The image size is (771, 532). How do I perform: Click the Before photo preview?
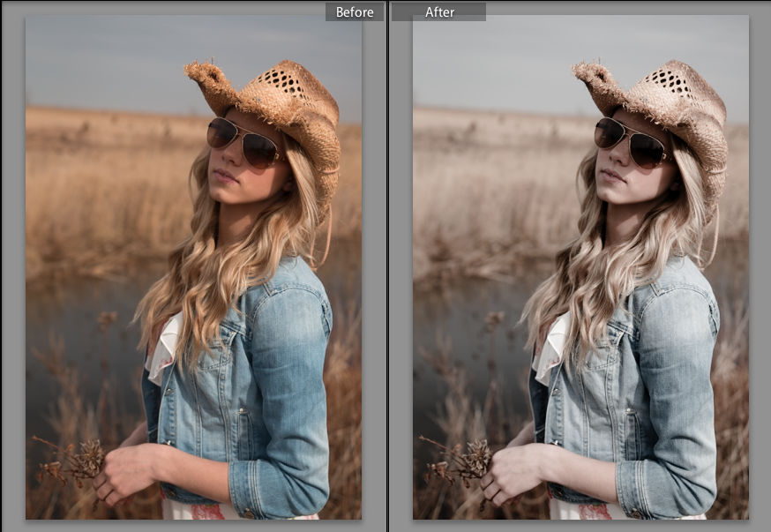(194, 267)
